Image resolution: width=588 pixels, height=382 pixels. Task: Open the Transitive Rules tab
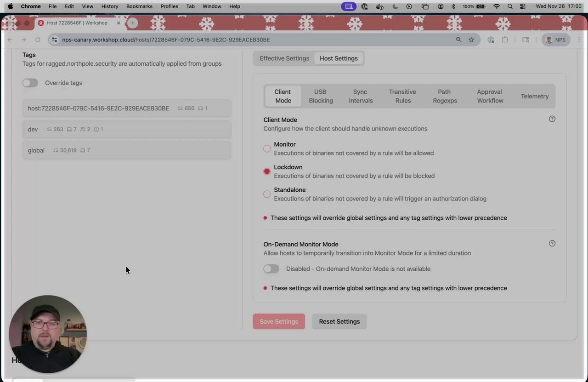point(402,96)
